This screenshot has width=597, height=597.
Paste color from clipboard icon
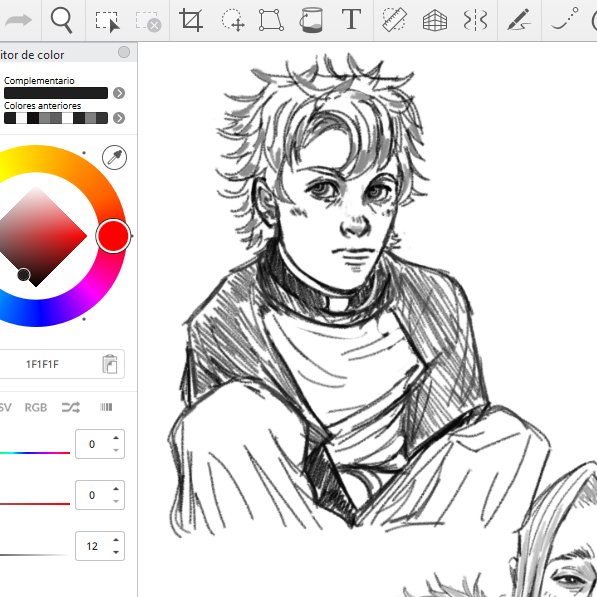click(110, 364)
